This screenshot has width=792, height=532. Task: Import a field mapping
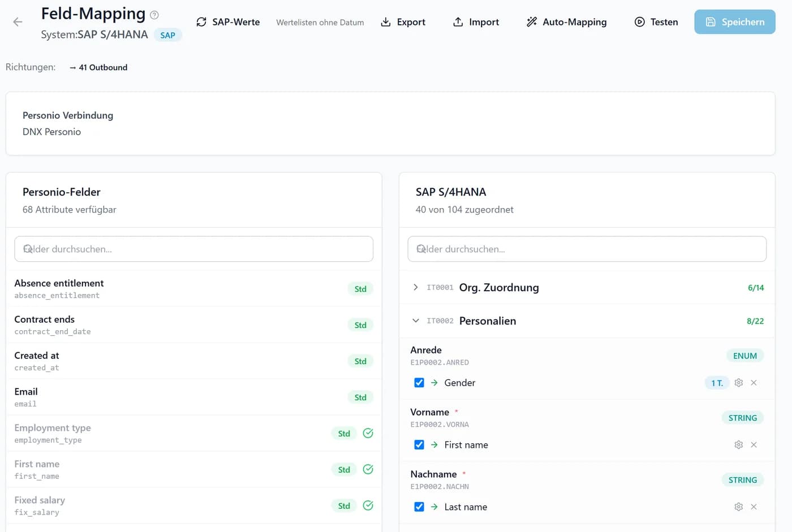476,22
